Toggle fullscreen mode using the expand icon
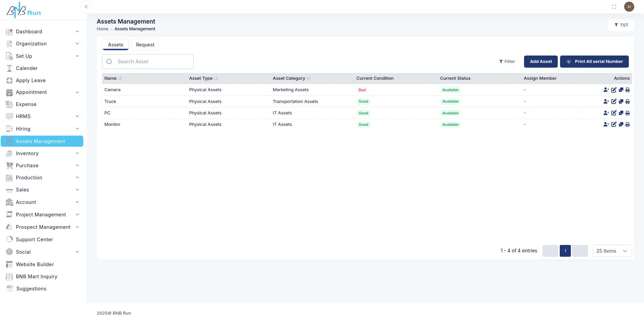 (614, 6)
